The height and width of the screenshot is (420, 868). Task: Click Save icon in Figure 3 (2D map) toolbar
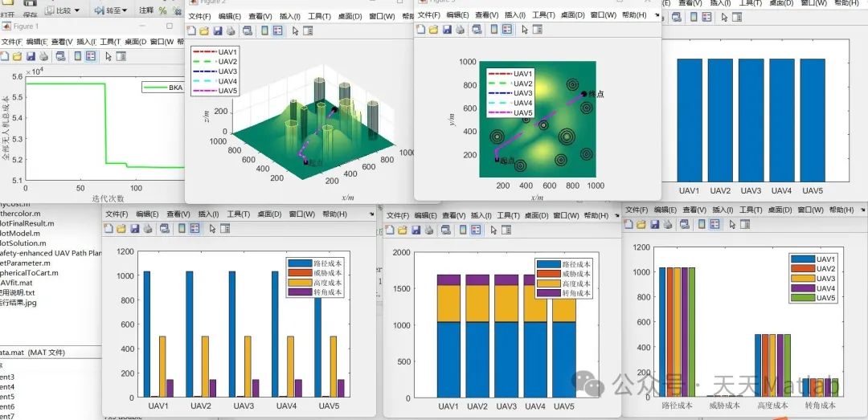pos(447,30)
